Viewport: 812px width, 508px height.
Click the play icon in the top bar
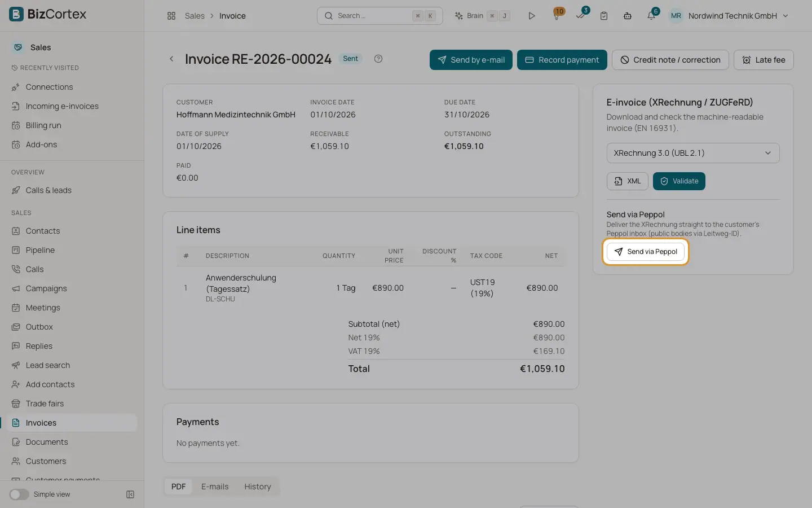point(531,16)
